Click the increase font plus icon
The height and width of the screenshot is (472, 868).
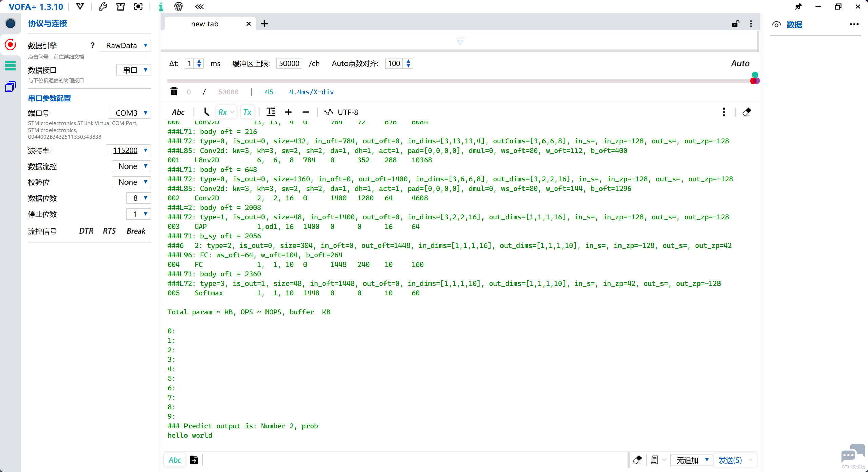pyautogui.click(x=288, y=112)
